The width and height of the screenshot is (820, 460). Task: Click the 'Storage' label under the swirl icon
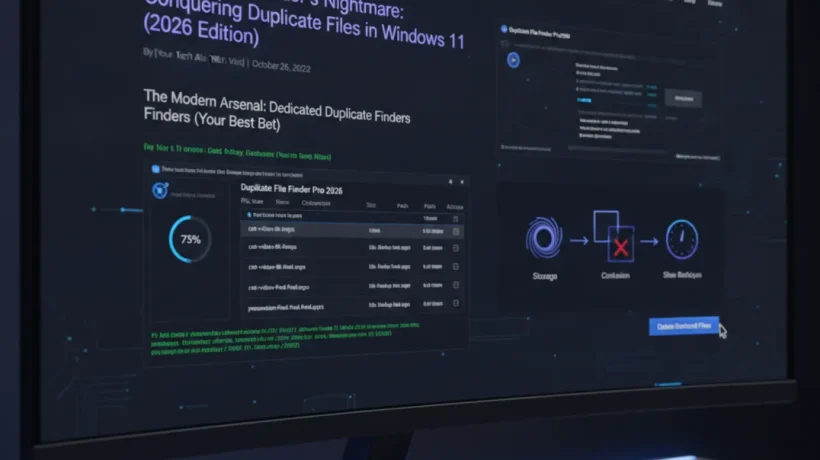point(544,276)
